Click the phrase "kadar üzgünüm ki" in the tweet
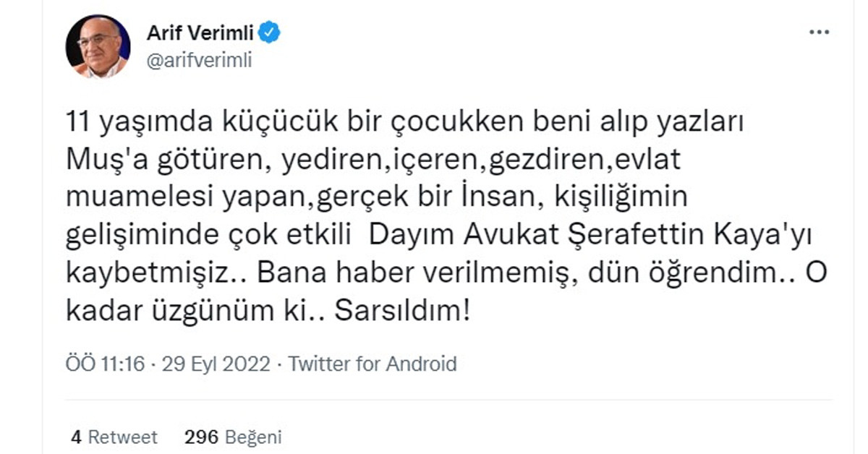Screen dimensions: 868x454 (194, 312)
